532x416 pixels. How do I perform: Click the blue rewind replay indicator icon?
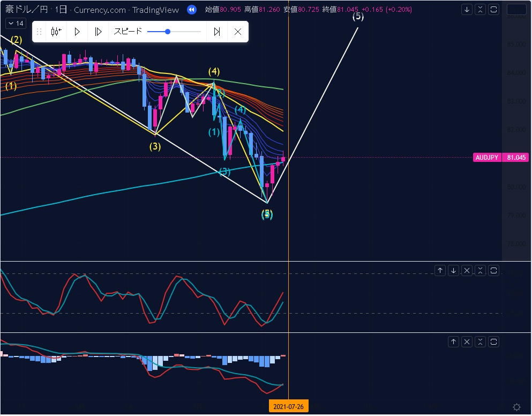192,10
